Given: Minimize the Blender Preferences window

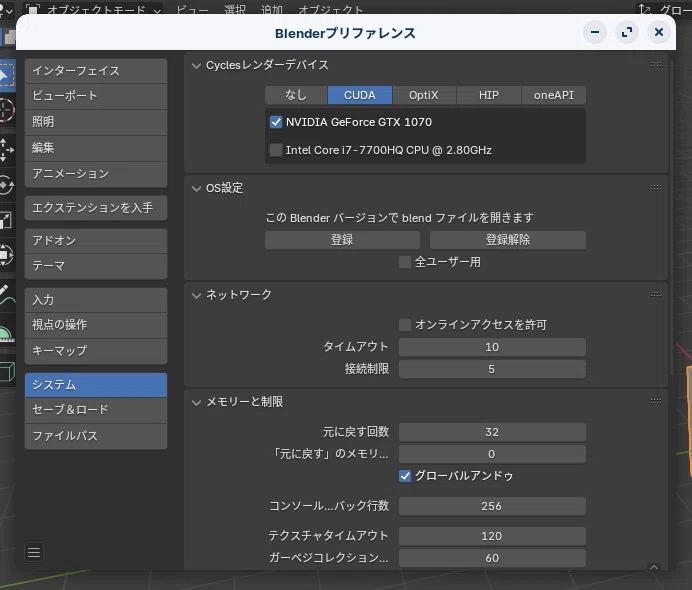Looking at the screenshot, I should click(x=595, y=32).
